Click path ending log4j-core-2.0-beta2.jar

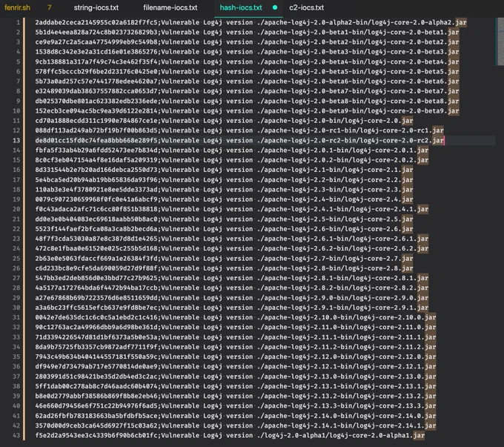[x=358, y=42]
